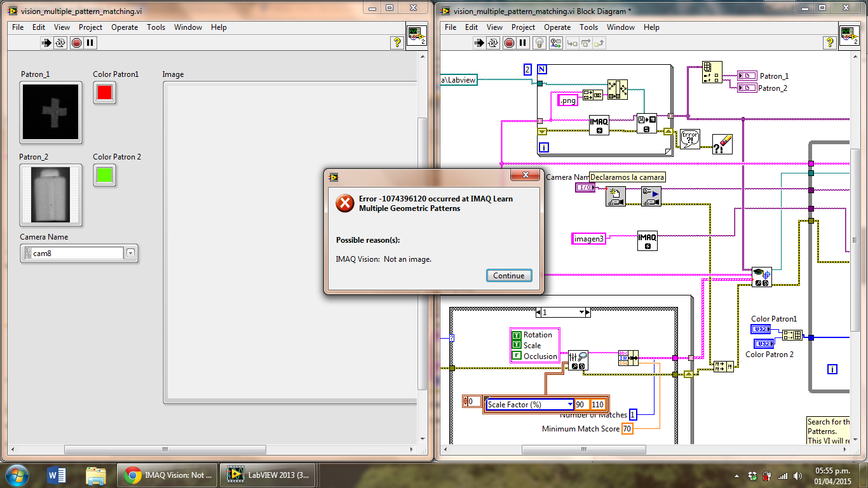Open Windows Start menu

16,475
